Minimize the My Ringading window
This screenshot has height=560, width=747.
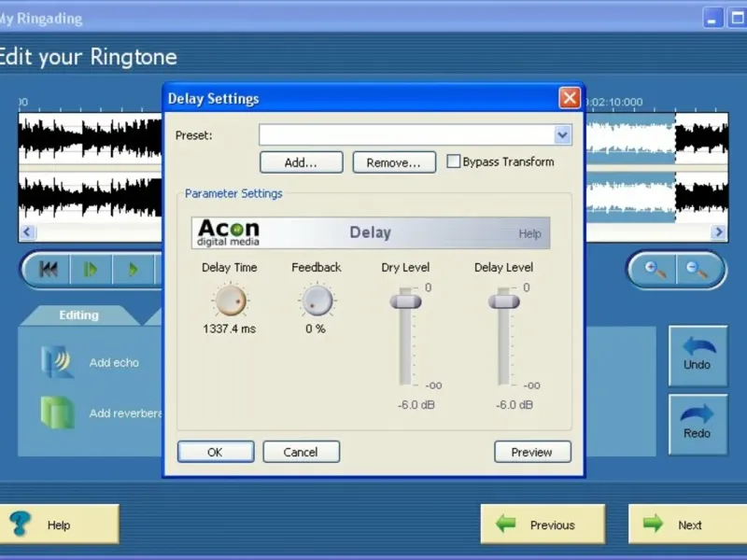pyautogui.click(x=712, y=18)
